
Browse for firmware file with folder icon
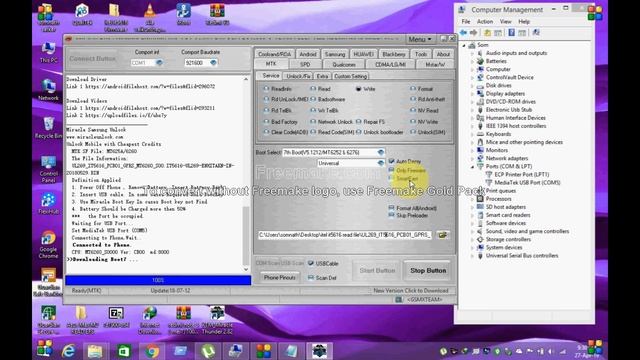tap(442, 235)
